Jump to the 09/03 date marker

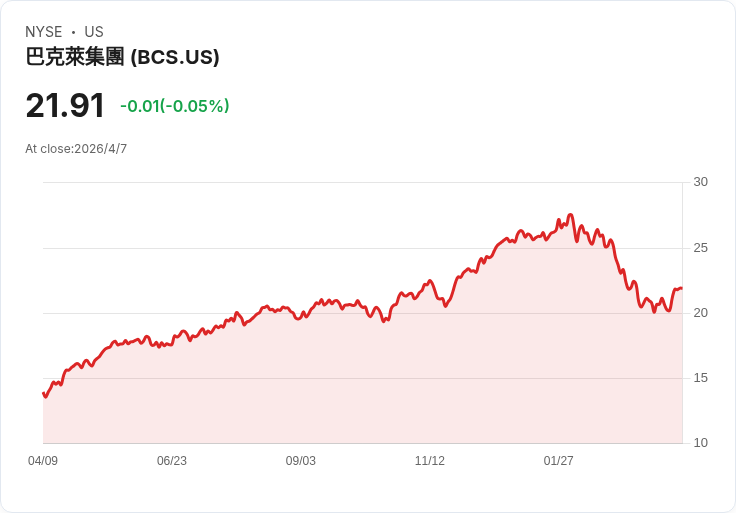301,461
